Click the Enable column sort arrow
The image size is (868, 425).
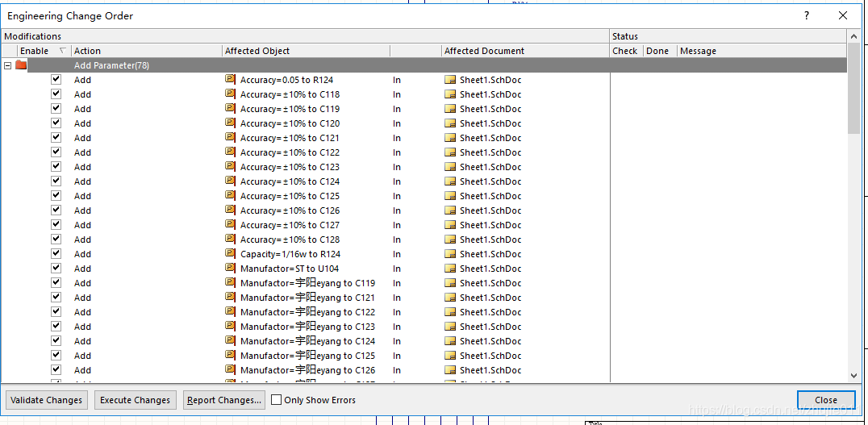[63, 51]
